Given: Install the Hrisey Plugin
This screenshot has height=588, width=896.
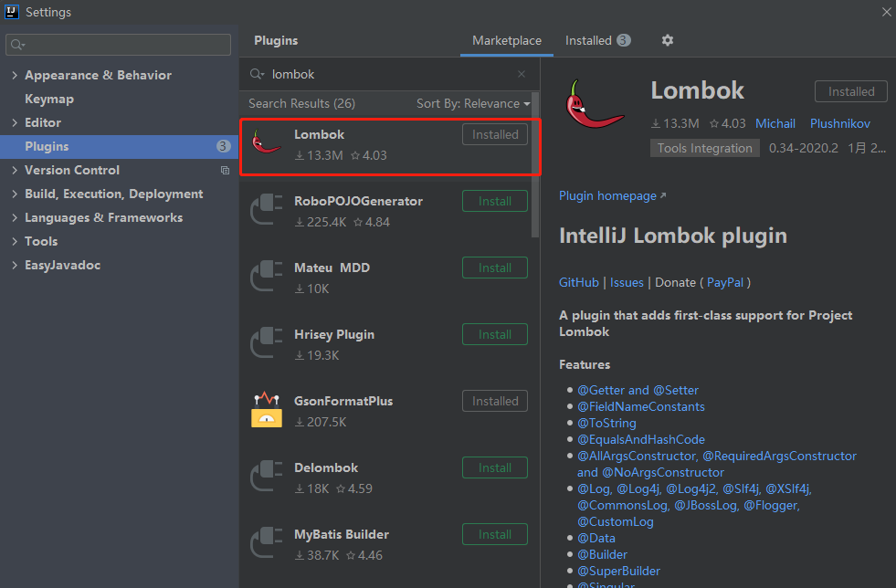Looking at the screenshot, I should click(494, 334).
